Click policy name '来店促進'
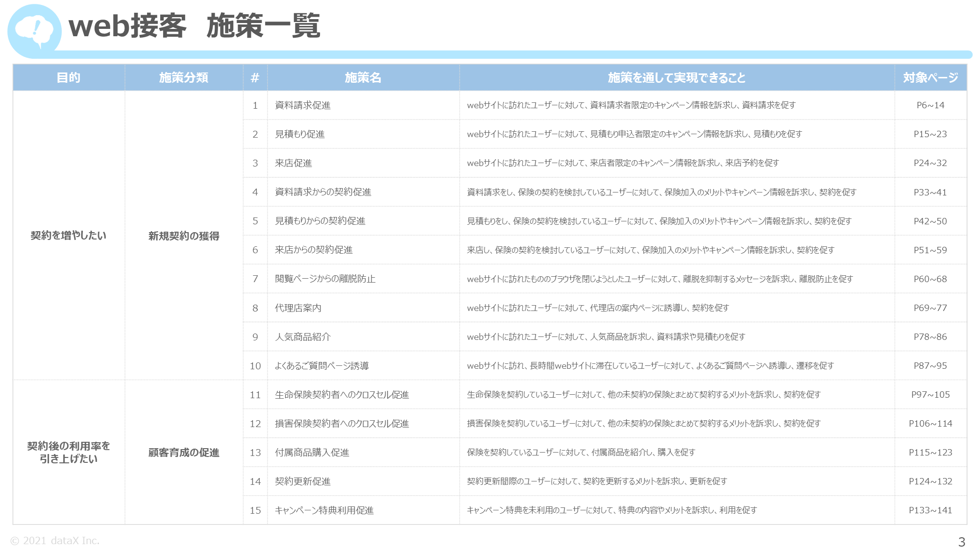Viewport: 980px width, 551px height. click(x=294, y=163)
